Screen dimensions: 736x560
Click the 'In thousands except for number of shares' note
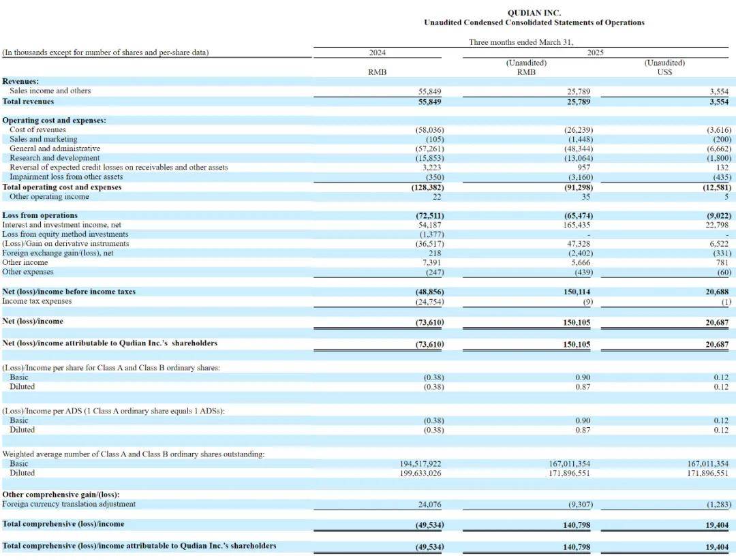tap(106, 52)
